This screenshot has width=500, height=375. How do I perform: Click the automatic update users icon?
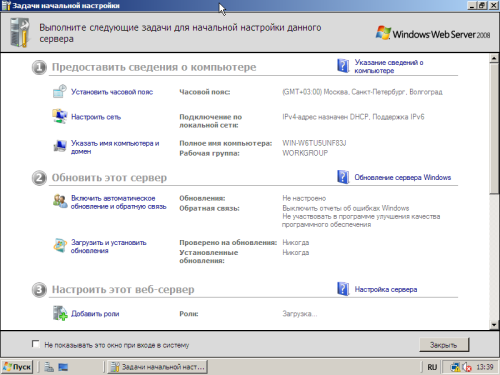click(60, 201)
